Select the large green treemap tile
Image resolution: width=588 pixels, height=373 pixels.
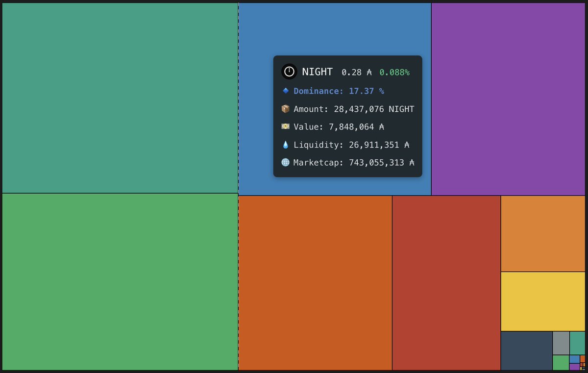120,282
